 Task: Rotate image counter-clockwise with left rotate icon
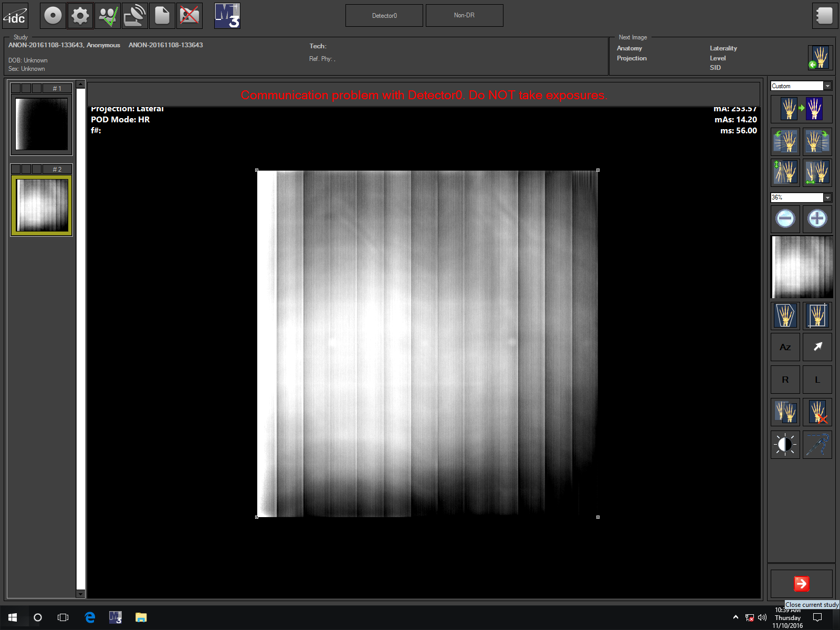click(785, 141)
